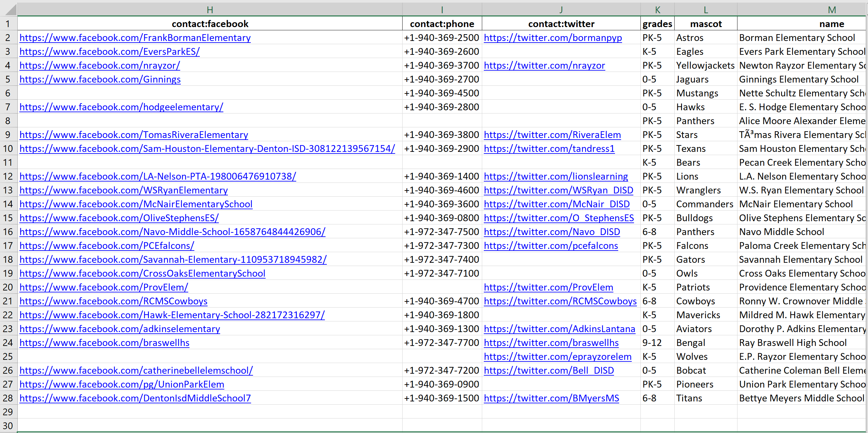Open the McNairElementarySchool Facebook link

click(136, 204)
